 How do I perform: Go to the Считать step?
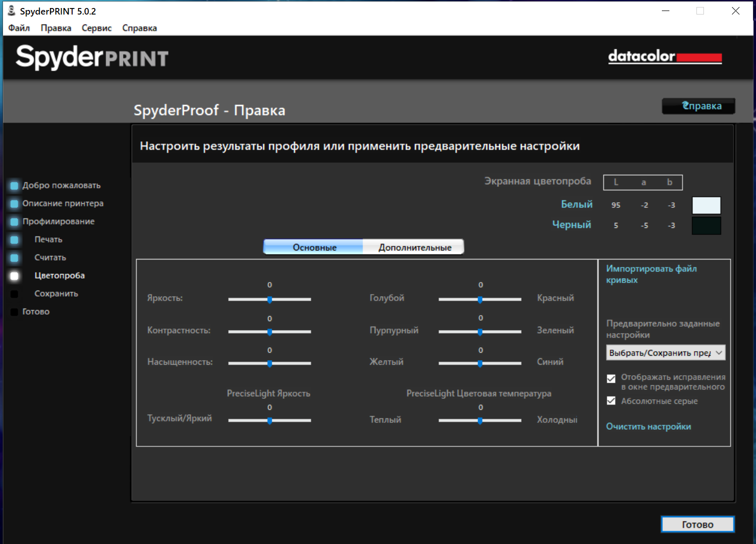[x=50, y=257]
